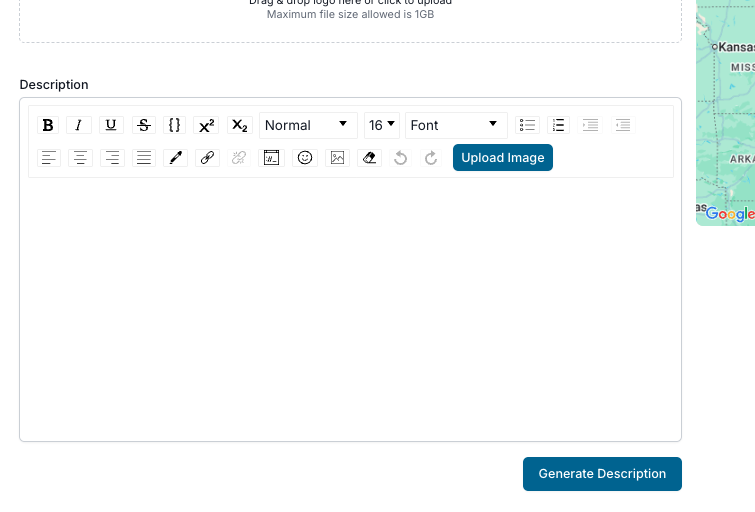The width and height of the screenshot is (755, 512).
Task: Click the monospace code braces icon
Action: [175, 125]
